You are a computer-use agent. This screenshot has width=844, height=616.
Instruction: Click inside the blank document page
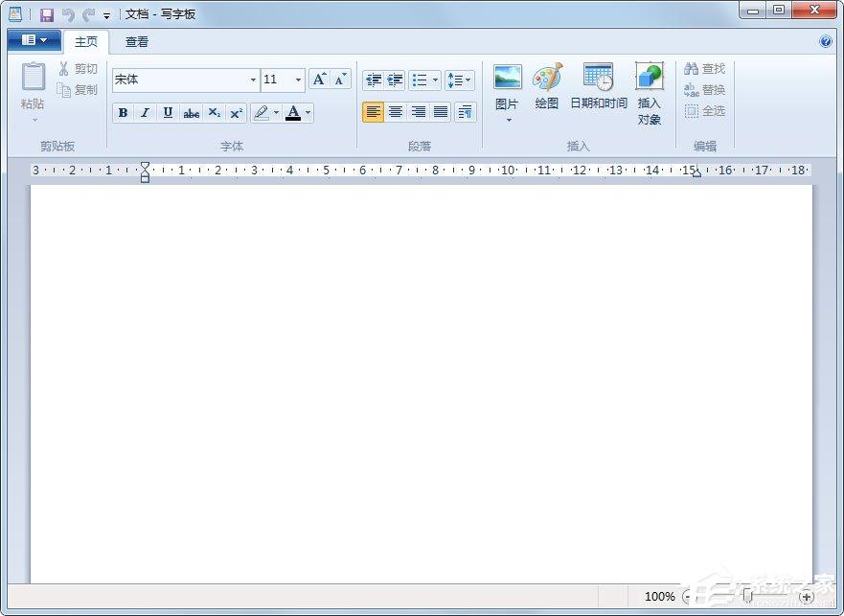coord(422,383)
